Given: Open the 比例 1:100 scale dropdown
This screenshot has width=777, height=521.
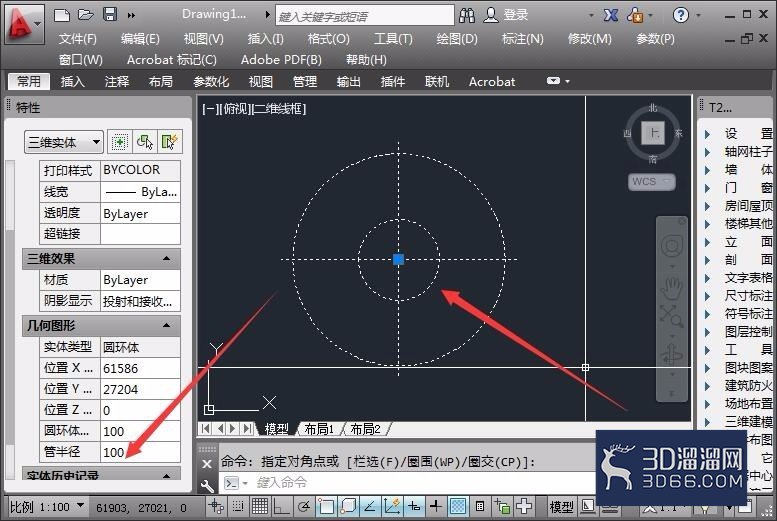Looking at the screenshot, I should click(x=47, y=507).
